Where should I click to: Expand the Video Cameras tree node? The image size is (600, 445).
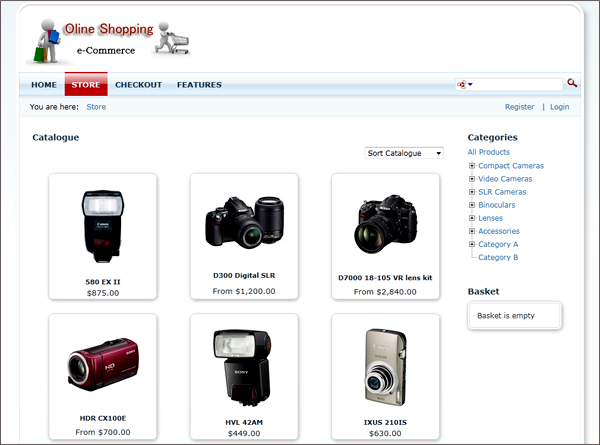tap(472, 179)
